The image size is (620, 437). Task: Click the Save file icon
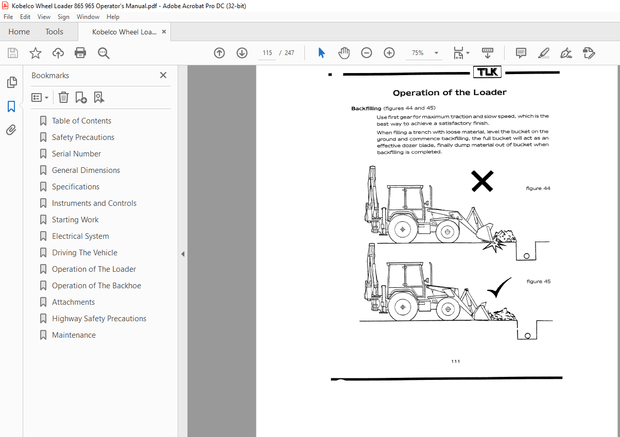[13, 53]
